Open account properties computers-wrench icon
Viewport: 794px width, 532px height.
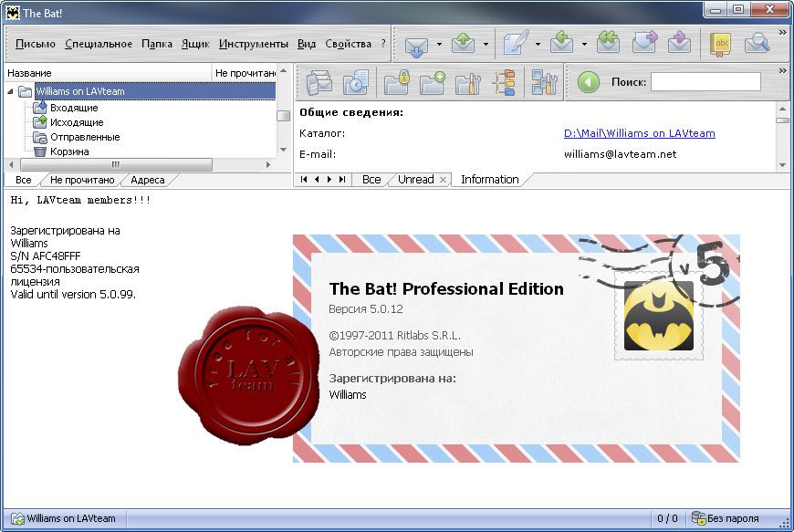544,82
